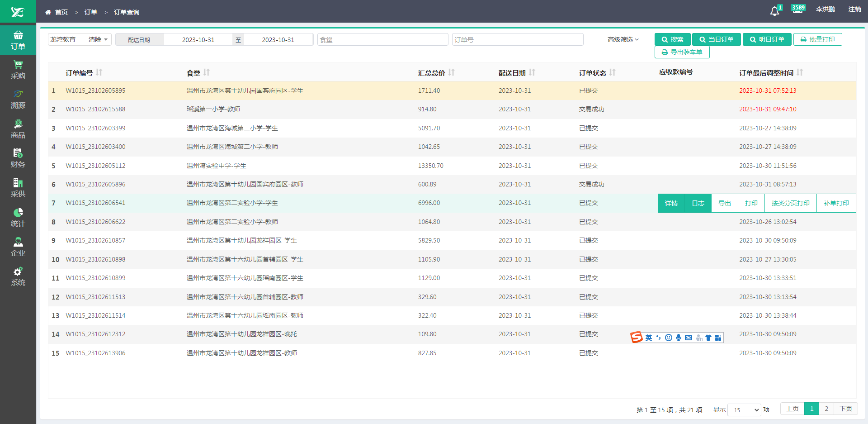Open 详情 for order row 7
The image size is (868, 424).
click(671, 203)
